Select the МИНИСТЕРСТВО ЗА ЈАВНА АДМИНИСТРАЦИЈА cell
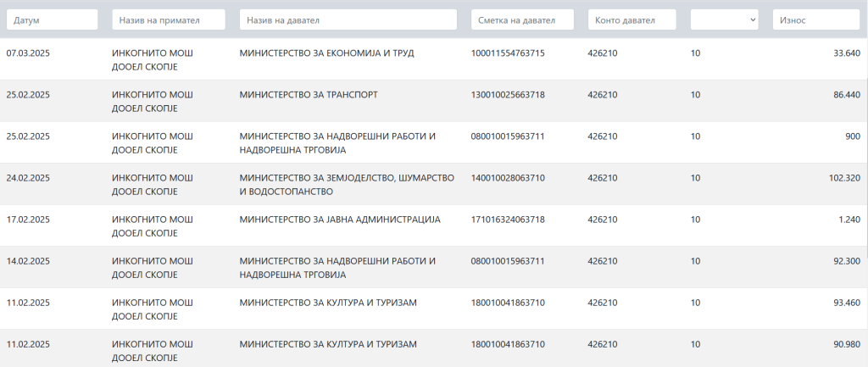The width and height of the screenshot is (868, 367). pyautogui.click(x=341, y=220)
